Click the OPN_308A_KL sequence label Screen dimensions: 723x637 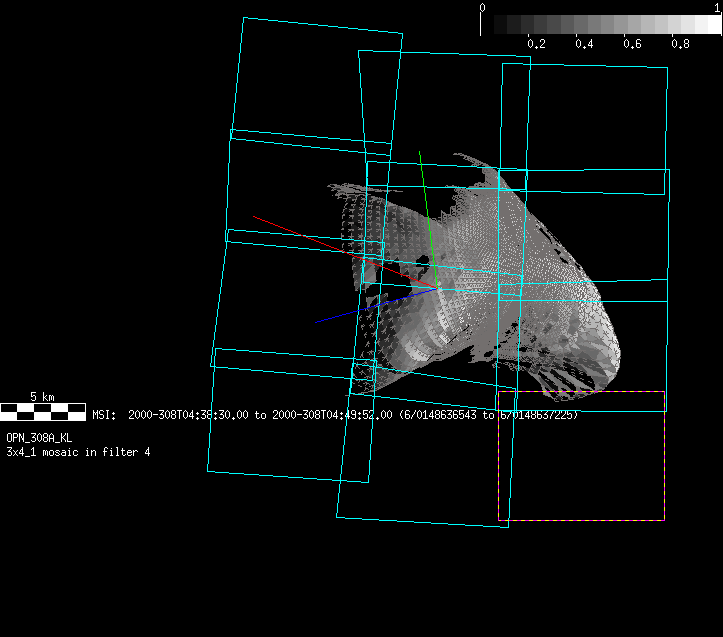pyautogui.click(x=39, y=438)
